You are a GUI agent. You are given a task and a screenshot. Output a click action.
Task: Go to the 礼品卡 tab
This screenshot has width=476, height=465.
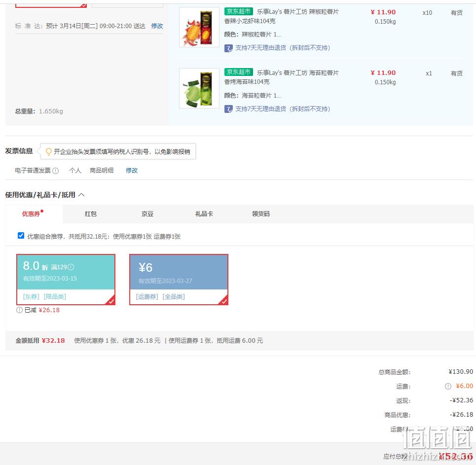(204, 214)
